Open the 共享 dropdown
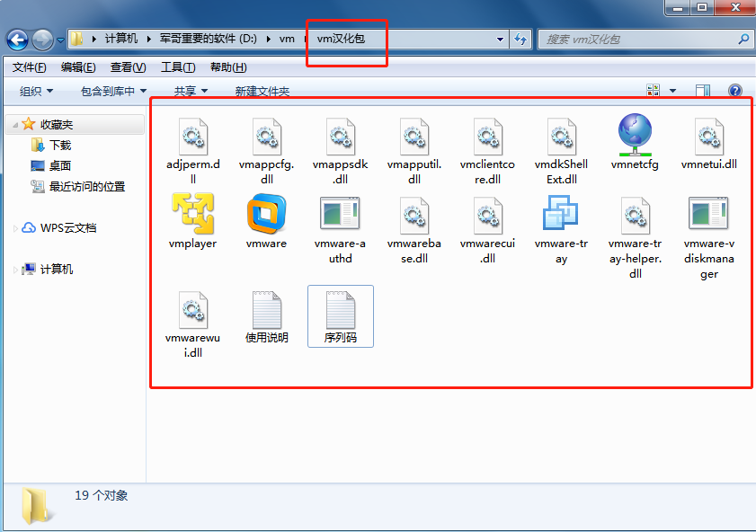Viewport: 756px width, 532px height. [191, 91]
